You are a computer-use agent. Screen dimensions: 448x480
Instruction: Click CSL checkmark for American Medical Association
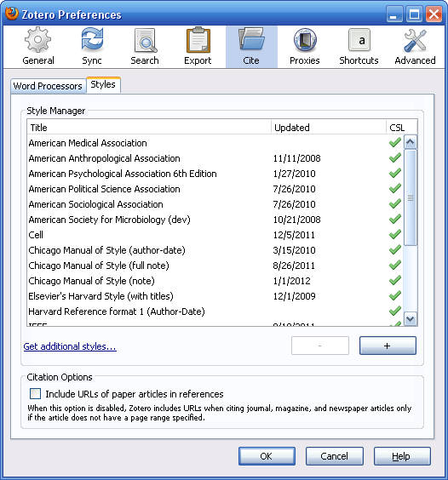pyautogui.click(x=394, y=142)
